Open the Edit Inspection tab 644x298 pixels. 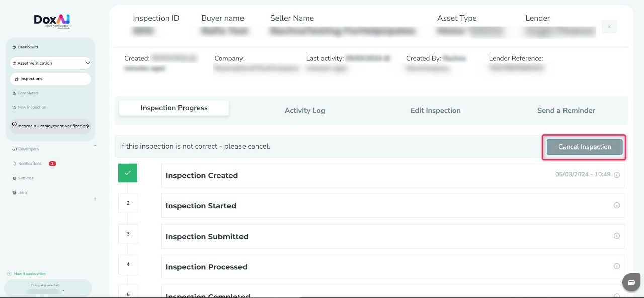tap(435, 110)
